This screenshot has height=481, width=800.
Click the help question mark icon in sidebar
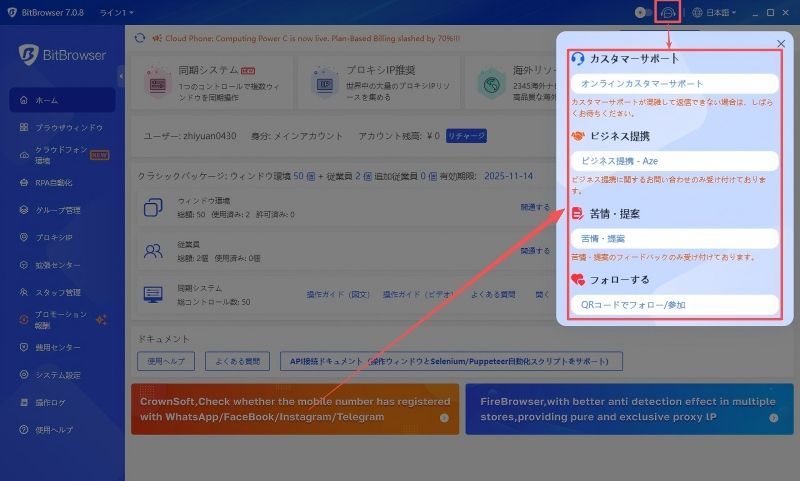click(x=23, y=430)
